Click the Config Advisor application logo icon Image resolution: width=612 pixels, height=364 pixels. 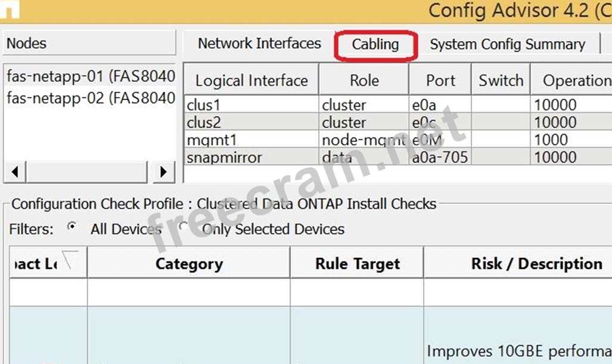point(10,10)
